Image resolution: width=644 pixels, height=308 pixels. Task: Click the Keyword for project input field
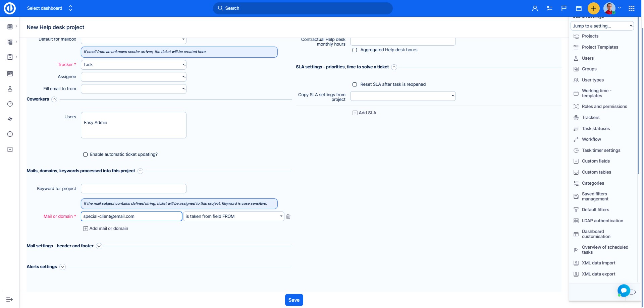pyautogui.click(x=133, y=189)
